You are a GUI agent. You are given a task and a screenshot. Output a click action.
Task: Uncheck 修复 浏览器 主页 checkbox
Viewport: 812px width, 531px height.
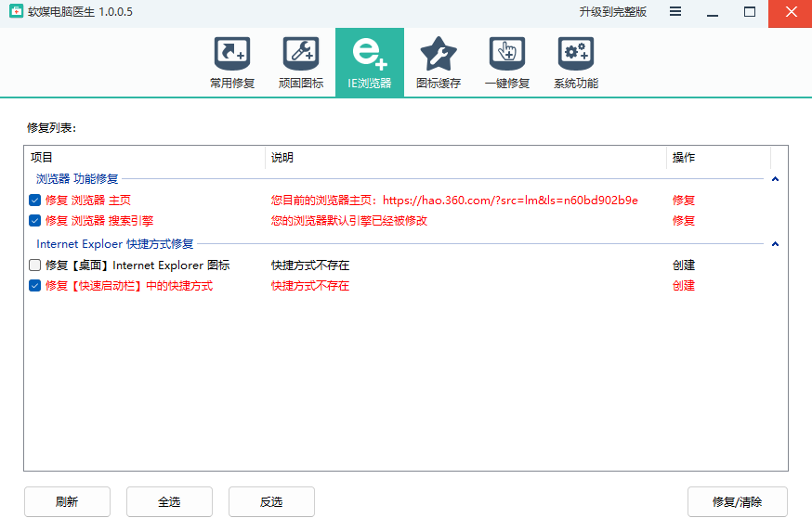(x=34, y=201)
